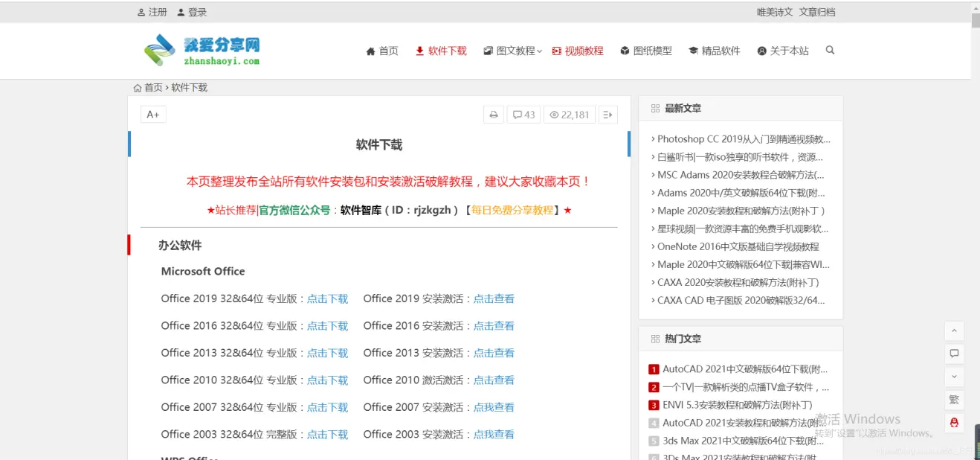Click the print page icon
This screenshot has height=460, width=980.
[x=493, y=115]
